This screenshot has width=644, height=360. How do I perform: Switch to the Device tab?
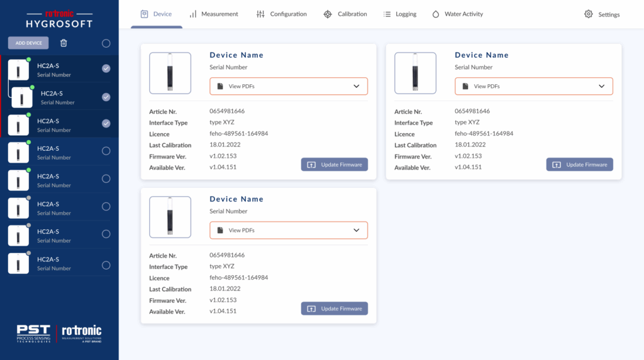(x=157, y=14)
